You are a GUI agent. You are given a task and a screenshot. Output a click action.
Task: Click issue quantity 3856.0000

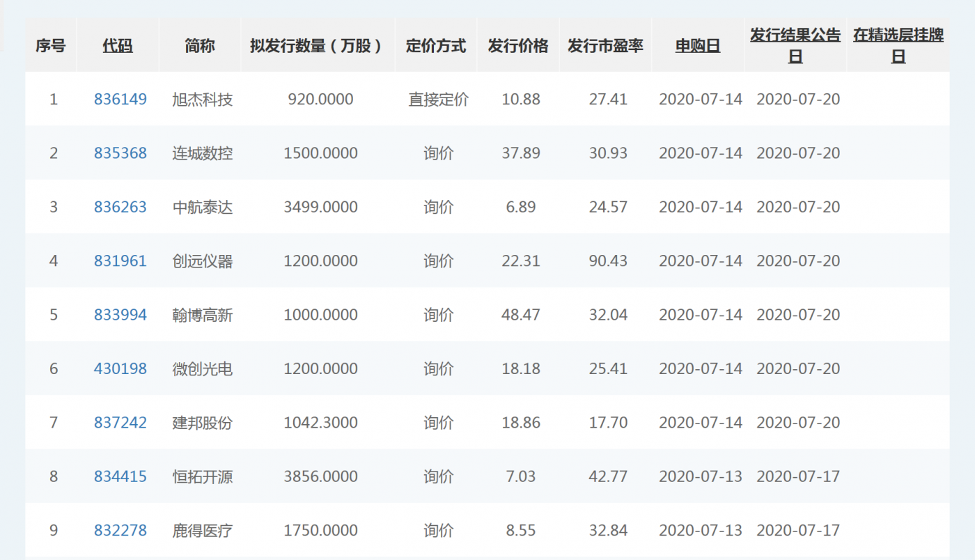point(320,476)
